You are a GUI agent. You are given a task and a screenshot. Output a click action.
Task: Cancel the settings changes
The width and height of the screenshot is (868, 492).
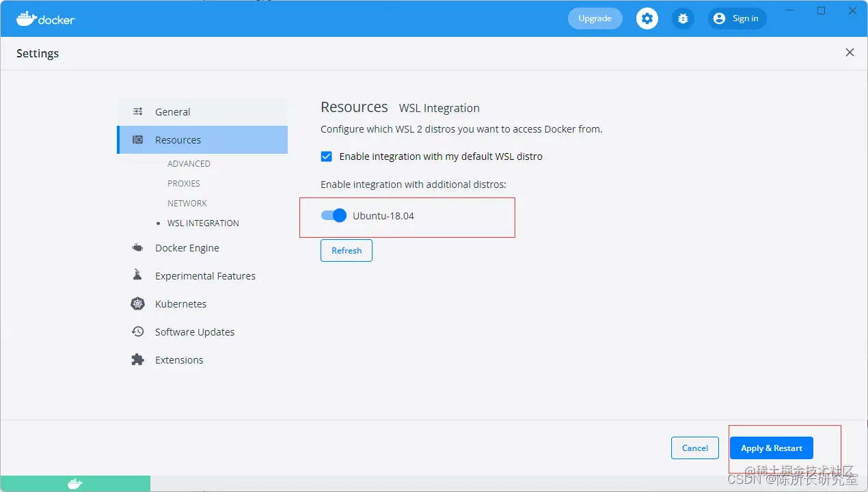(x=695, y=448)
